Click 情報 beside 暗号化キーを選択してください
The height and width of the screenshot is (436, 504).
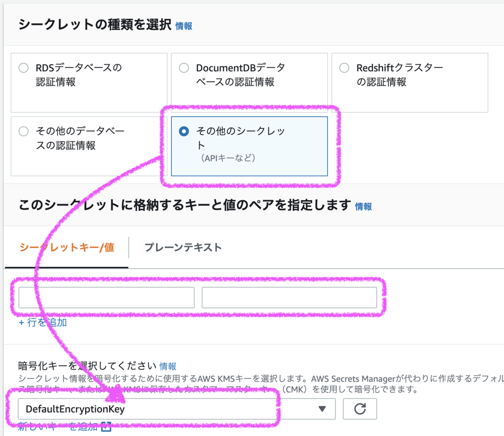tap(167, 366)
